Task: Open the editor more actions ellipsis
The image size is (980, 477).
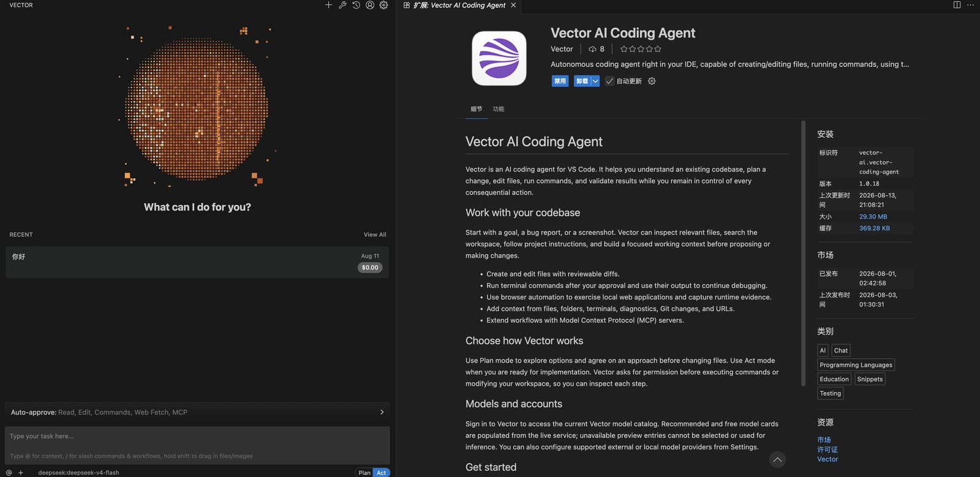Action: click(x=970, y=5)
